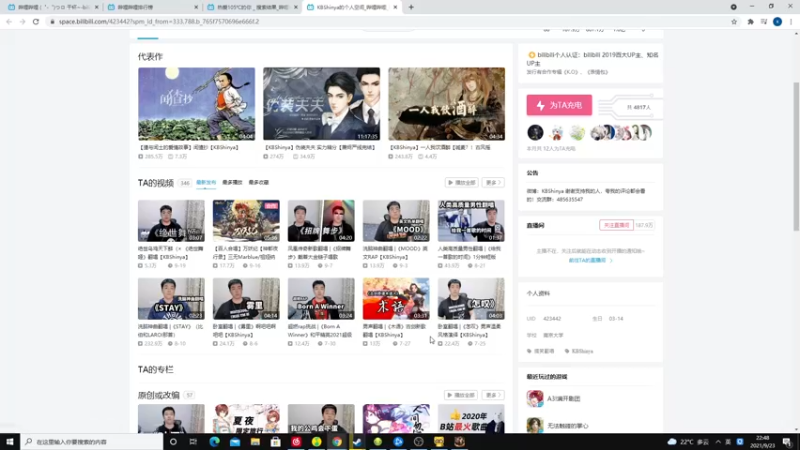Click the Windows taskbar search box
The image size is (800, 450).
tap(92, 442)
